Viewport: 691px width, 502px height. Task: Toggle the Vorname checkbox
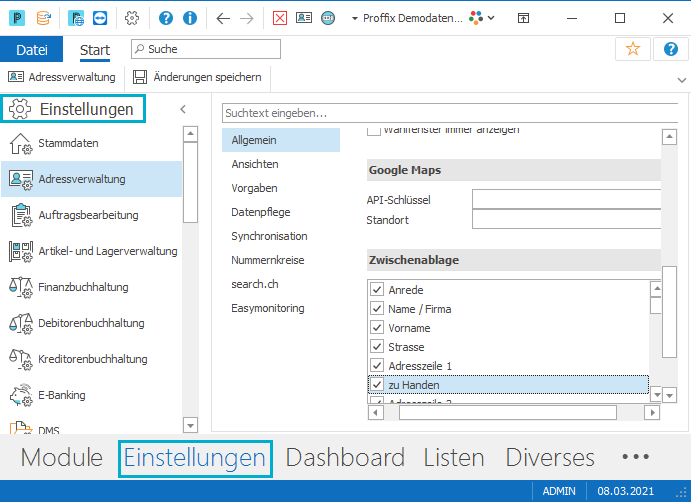377,327
